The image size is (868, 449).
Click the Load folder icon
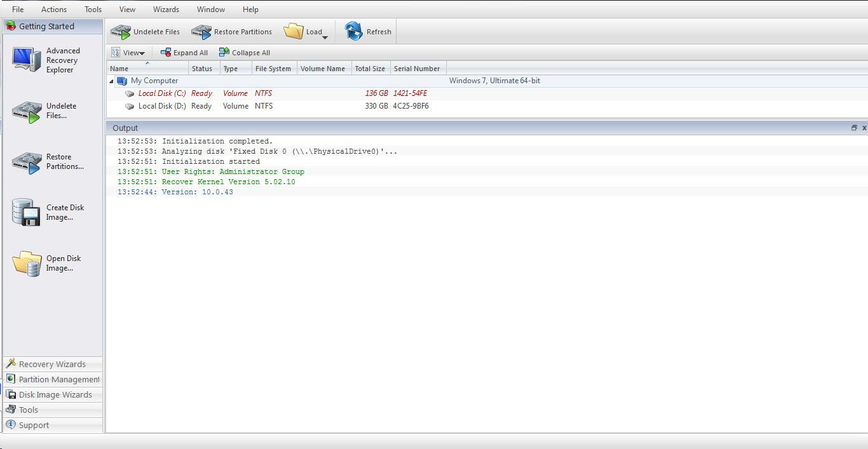[294, 31]
